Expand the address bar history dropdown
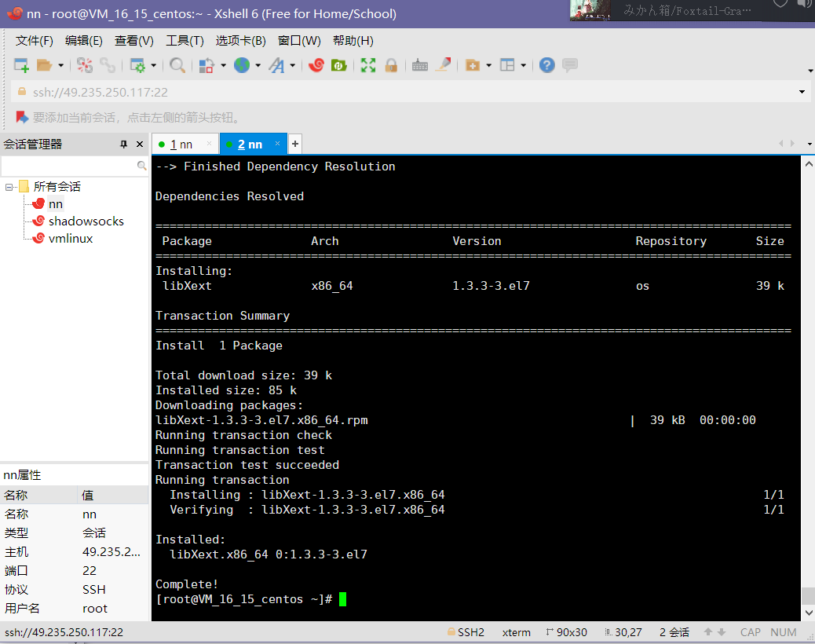Image resolution: width=815 pixels, height=644 pixels. (802, 92)
